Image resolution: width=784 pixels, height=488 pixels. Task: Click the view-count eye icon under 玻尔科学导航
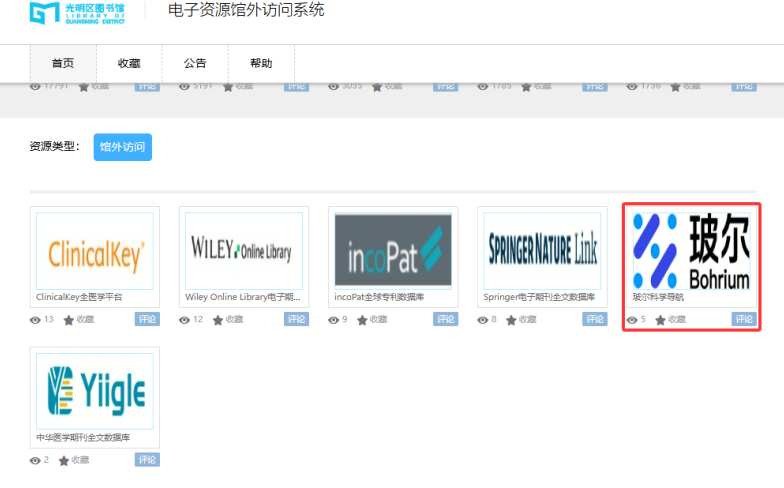pyautogui.click(x=632, y=320)
